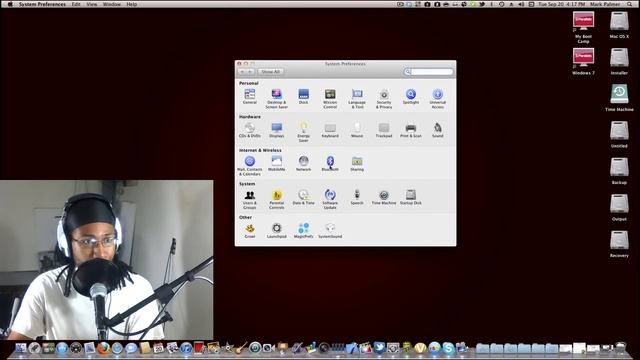
Task: Open menu bar Spotlight magnifier
Action: point(630,4)
